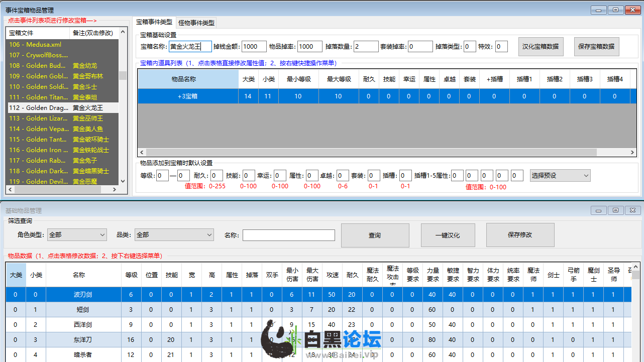Image resolution: width=644 pixels, height=362 pixels.
Task: Select the +3宝箱 row in item list
Action: [188, 96]
